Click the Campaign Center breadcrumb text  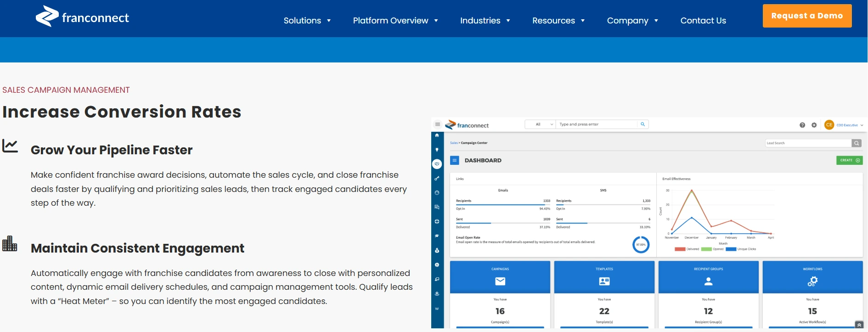pyautogui.click(x=474, y=143)
